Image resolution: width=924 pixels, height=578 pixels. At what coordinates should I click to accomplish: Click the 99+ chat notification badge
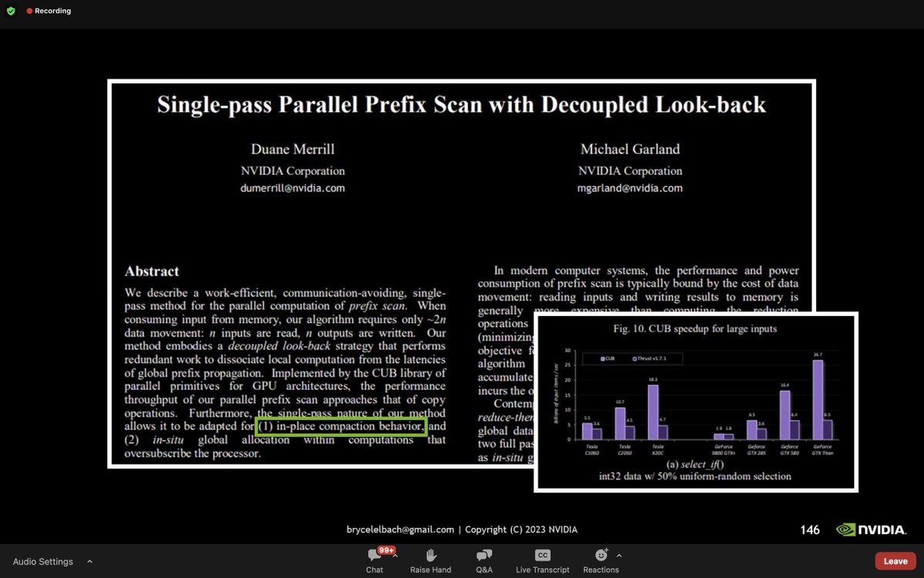click(x=387, y=550)
